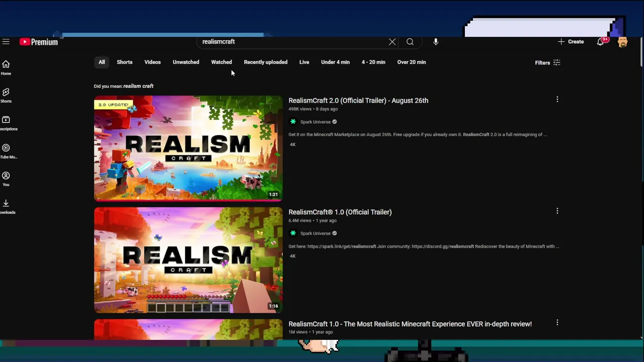
Task: Click title RealismCraft 2.0 (Official Trailer)
Action: (358, 101)
